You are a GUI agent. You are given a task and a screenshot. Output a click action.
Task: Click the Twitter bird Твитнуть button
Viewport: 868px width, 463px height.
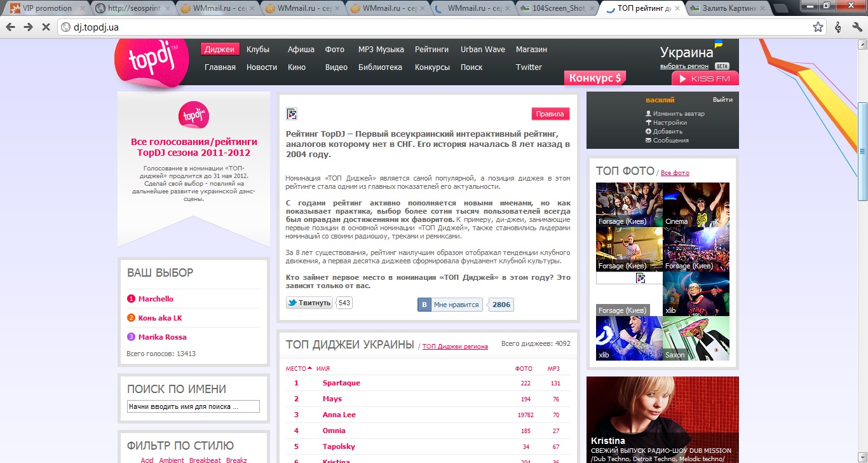click(309, 303)
